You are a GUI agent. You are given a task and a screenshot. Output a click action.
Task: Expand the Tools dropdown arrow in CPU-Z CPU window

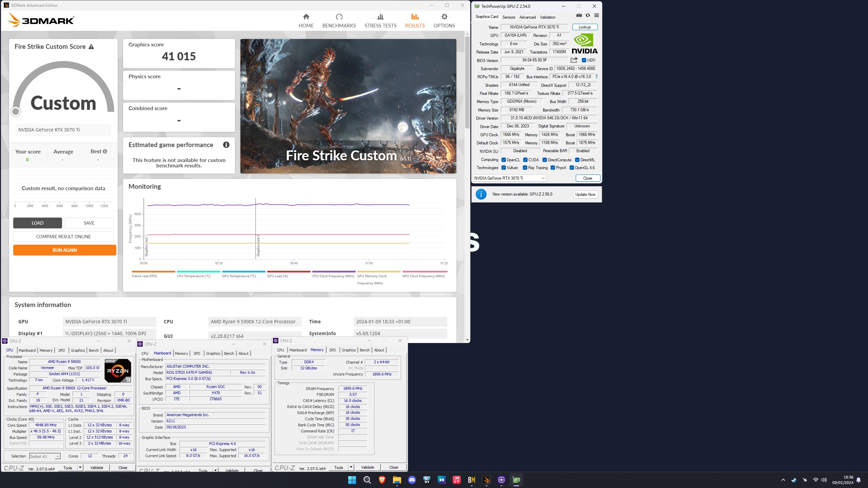[x=80, y=468]
